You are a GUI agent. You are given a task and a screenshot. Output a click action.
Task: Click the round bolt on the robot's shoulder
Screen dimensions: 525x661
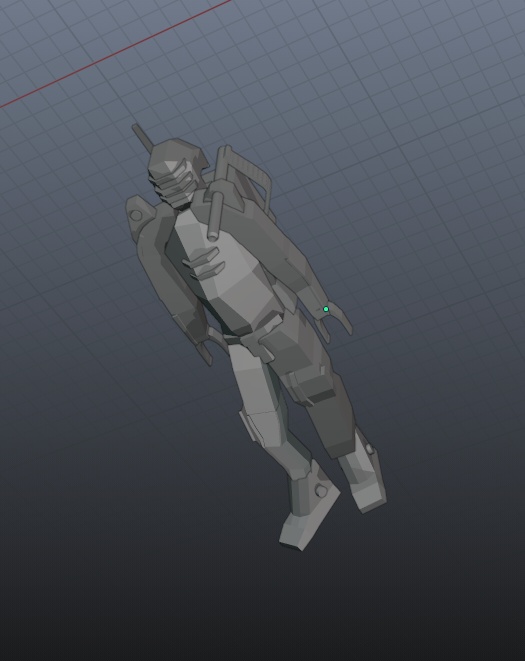(136, 215)
